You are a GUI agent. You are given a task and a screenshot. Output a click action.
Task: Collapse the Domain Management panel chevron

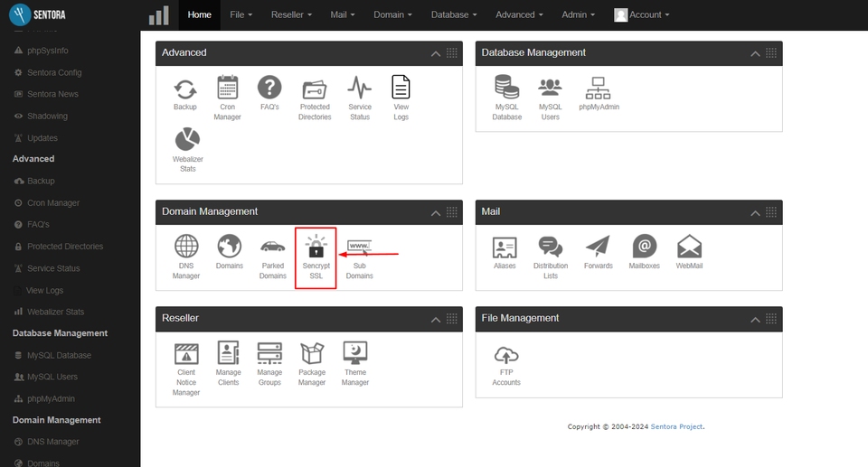436,213
